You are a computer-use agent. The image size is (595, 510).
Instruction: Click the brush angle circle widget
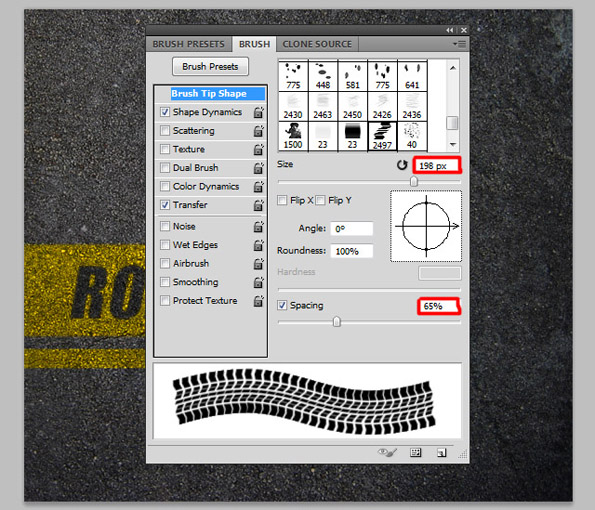click(x=426, y=226)
